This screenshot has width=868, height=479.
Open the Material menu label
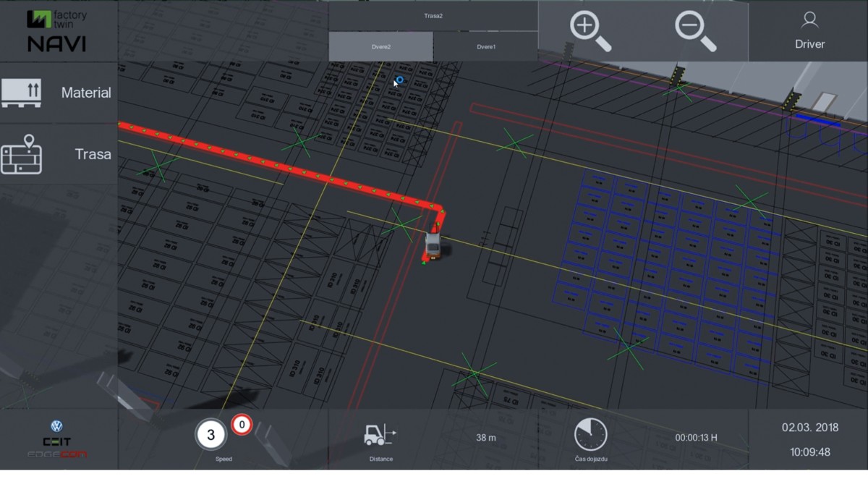(x=86, y=93)
